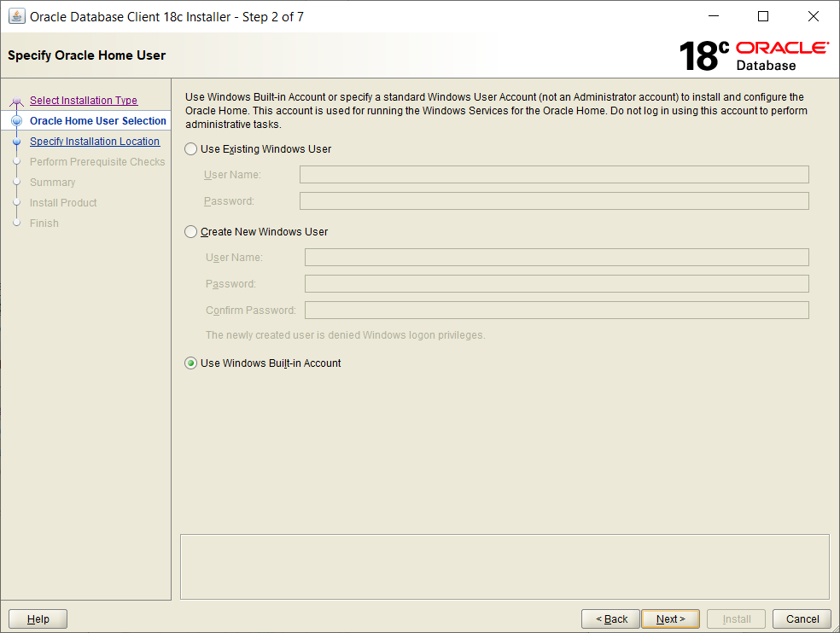Click the Specify Installation Location step bullet

16,142
